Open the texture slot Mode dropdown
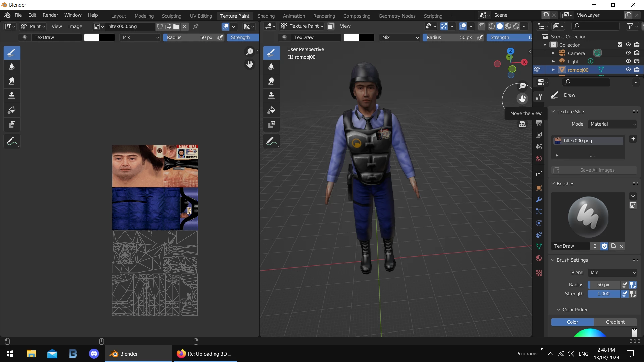644x362 pixels. (x=612, y=124)
